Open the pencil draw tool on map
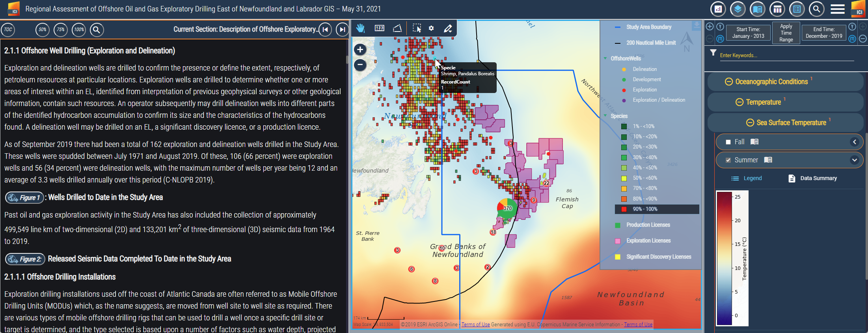The height and width of the screenshot is (333, 868). pos(448,28)
